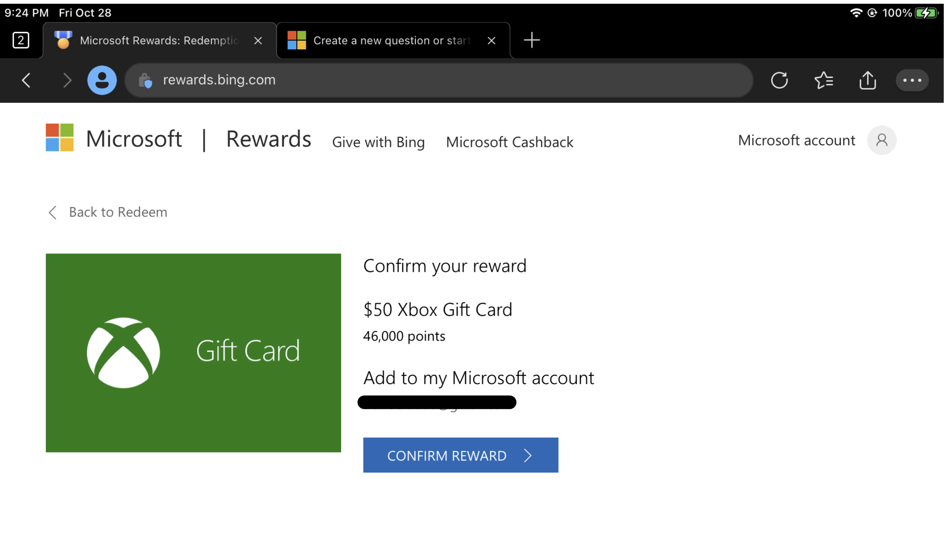Click the browser share icon

pyautogui.click(x=868, y=80)
